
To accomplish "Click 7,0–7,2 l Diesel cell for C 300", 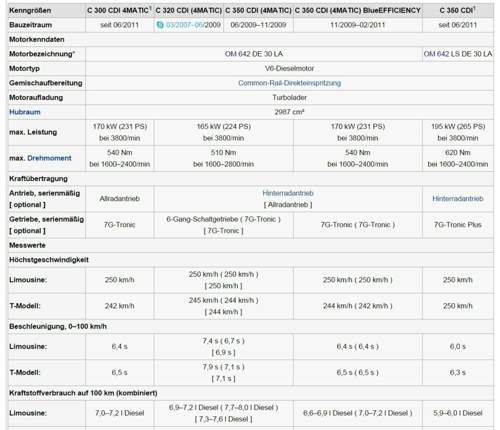I will (x=120, y=413).
